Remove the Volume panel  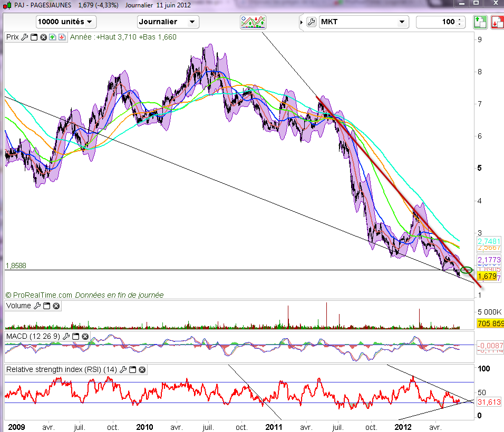(x=56, y=306)
